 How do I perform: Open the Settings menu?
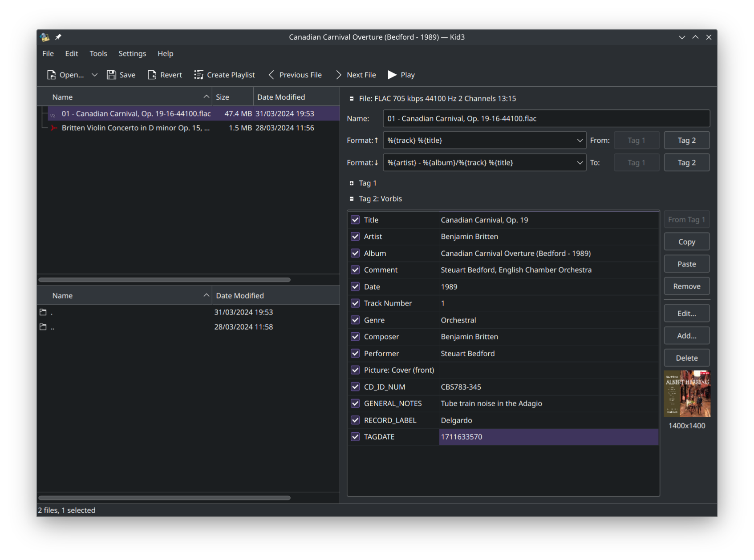pyautogui.click(x=132, y=53)
